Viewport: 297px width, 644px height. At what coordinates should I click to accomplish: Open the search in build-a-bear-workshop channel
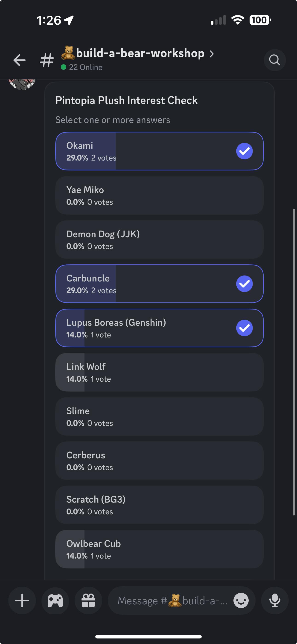274,59
